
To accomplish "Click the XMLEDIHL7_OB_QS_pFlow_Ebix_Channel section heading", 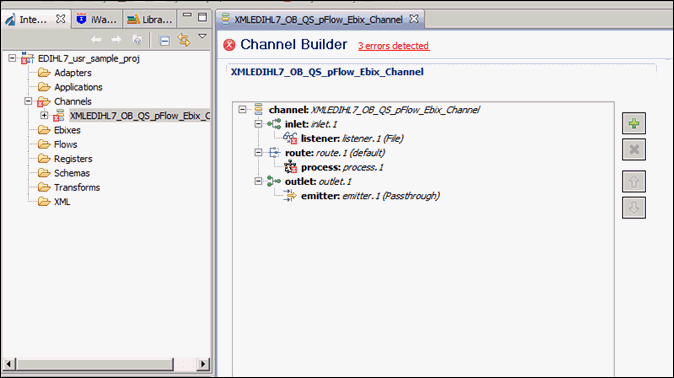I will [327, 72].
